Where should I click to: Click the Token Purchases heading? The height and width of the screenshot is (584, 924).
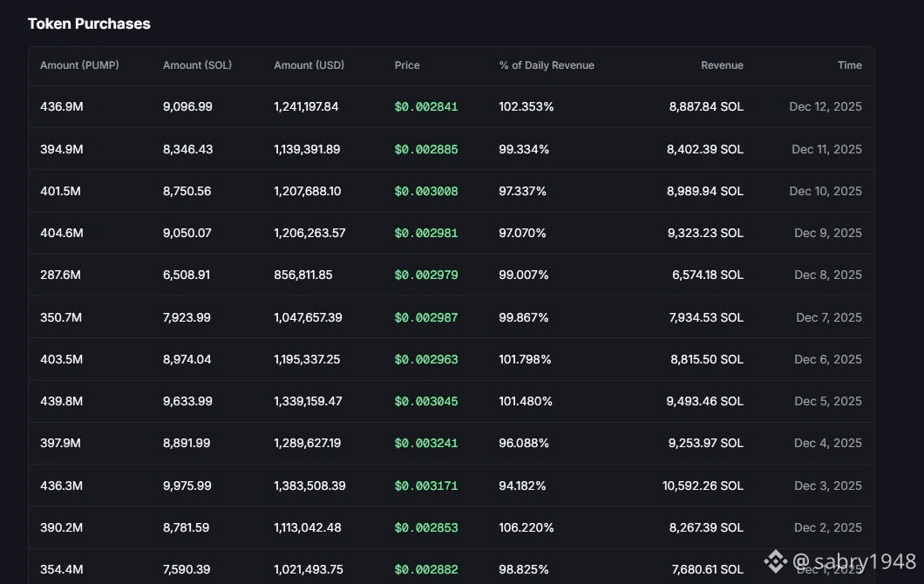pos(89,24)
